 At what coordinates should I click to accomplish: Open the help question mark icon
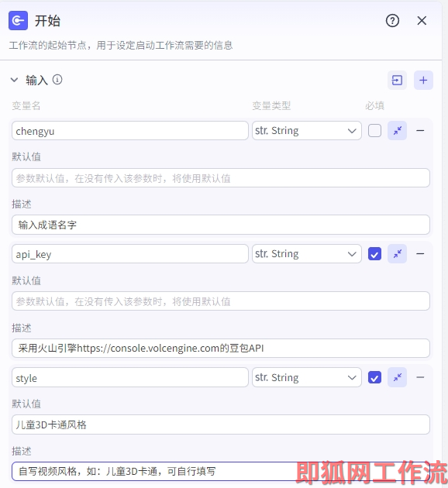click(x=392, y=21)
